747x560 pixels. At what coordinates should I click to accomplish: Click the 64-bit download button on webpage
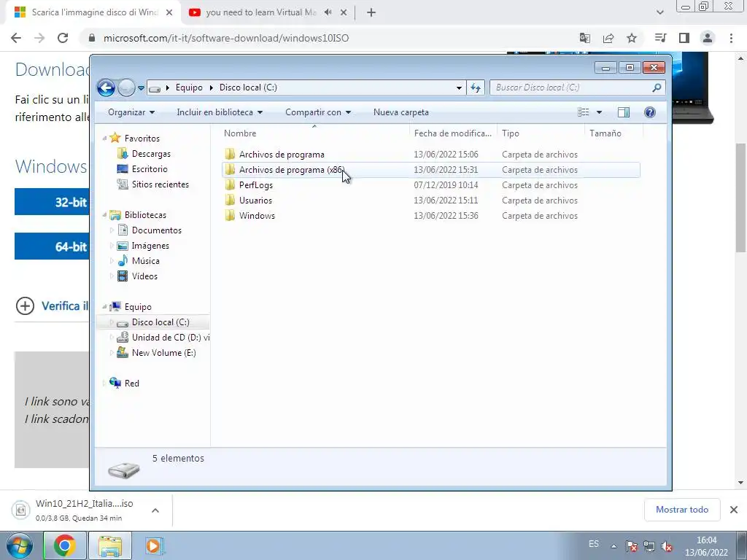pyautogui.click(x=52, y=246)
